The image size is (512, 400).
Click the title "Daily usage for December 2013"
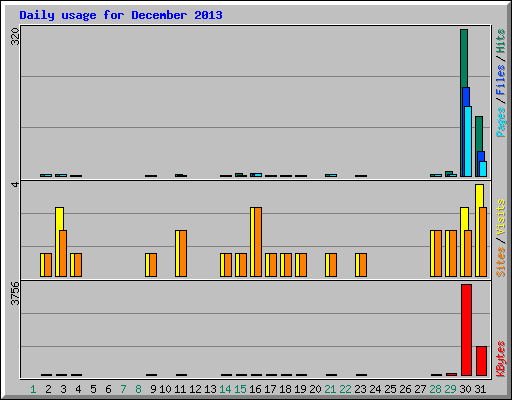tap(121, 15)
